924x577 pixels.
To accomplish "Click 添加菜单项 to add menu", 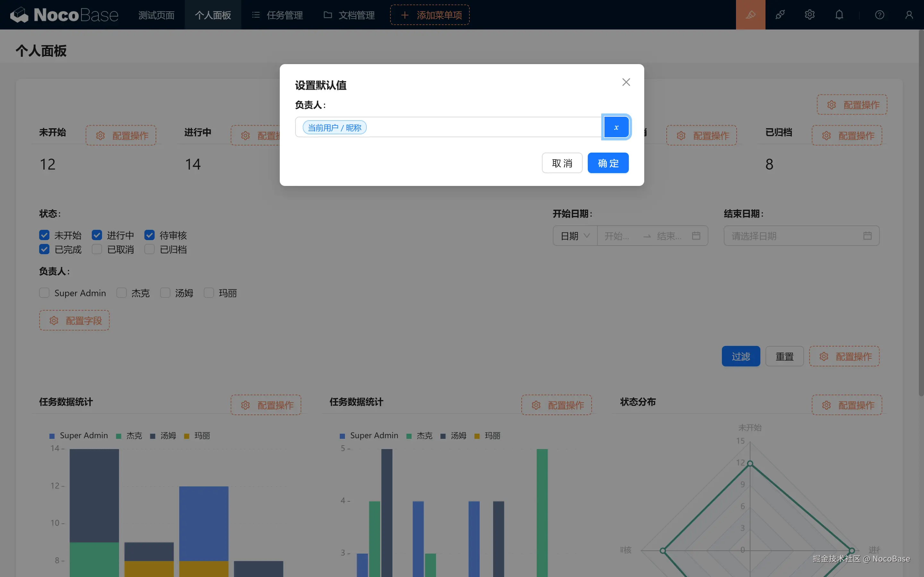I will tap(430, 15).
